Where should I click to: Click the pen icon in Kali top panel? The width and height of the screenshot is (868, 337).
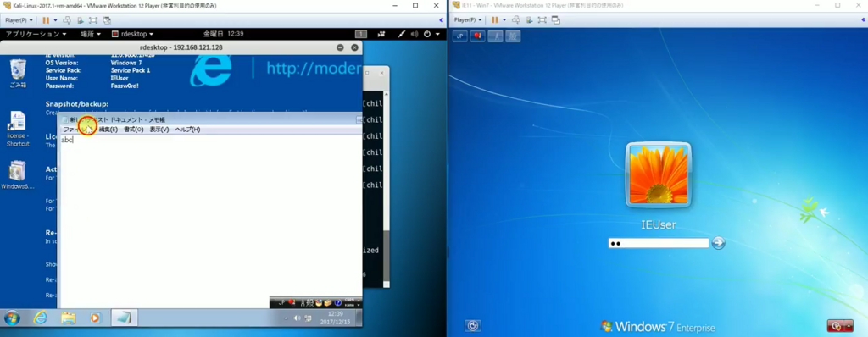pos(402,34)
